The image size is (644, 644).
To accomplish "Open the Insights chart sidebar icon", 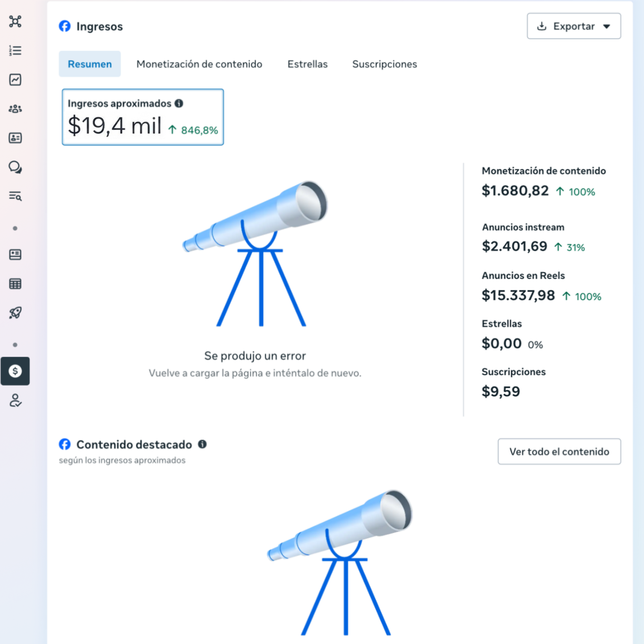I will point(15,80).
